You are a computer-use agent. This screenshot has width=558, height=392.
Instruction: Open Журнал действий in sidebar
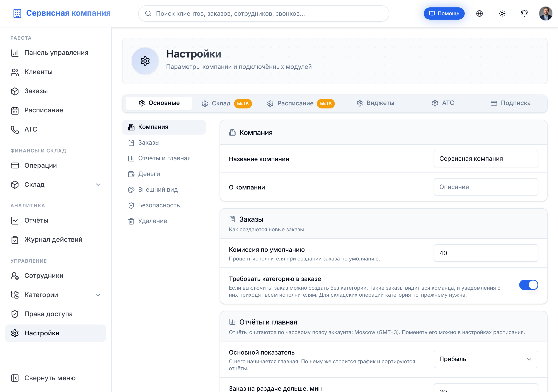pos(56,240)
